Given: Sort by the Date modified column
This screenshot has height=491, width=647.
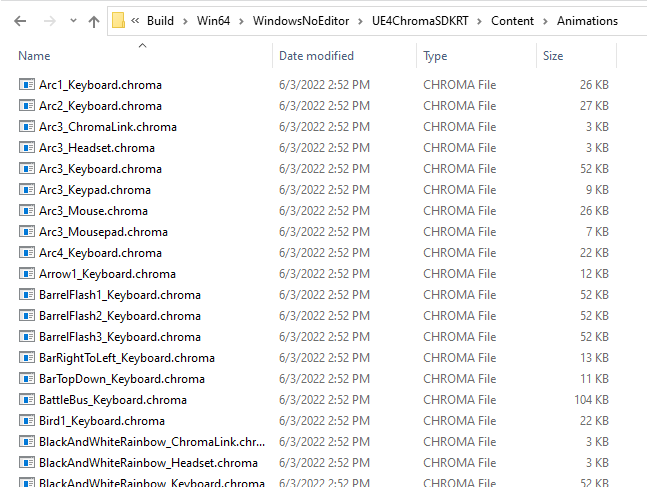Looking at the screenshot, I should coord(316,56).
